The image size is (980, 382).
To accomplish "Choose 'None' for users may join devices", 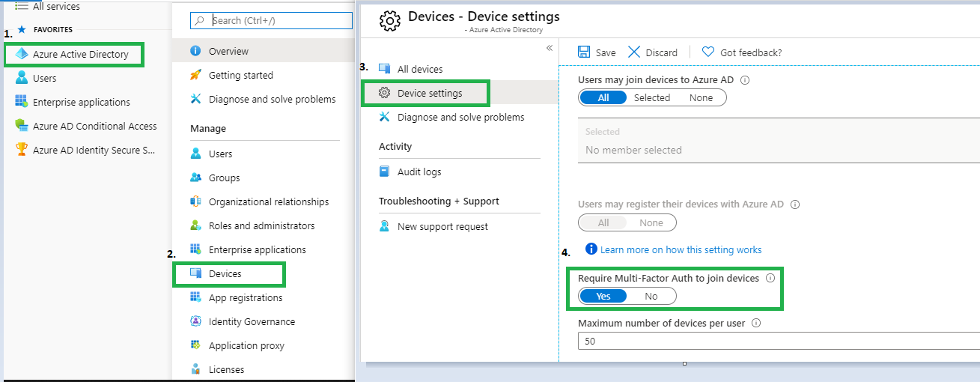I will coord(701,97).
